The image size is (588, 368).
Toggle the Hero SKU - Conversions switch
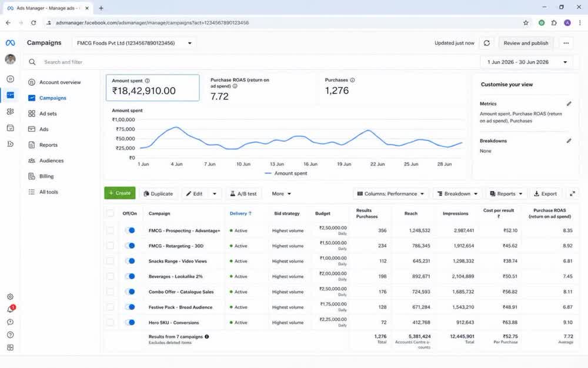click(130, 322)
